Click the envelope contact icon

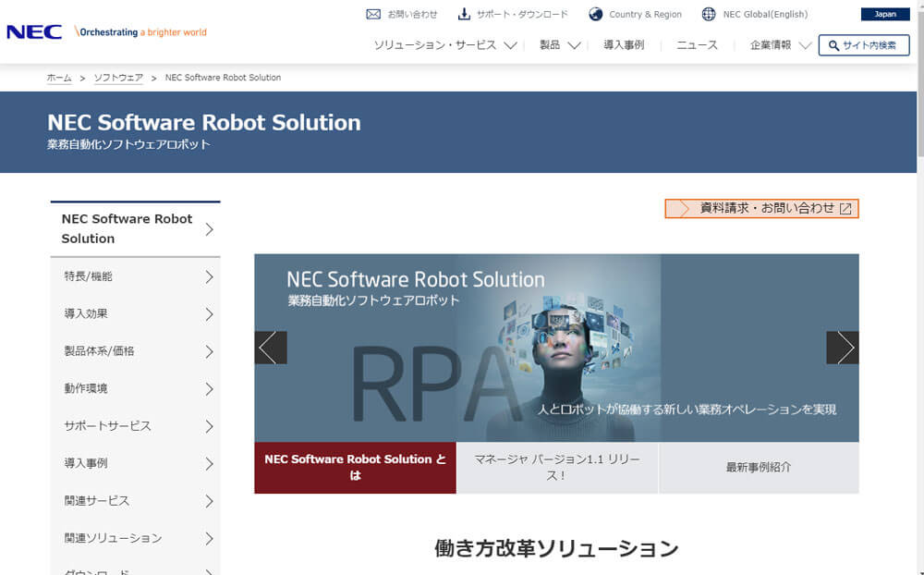point(373,14)
